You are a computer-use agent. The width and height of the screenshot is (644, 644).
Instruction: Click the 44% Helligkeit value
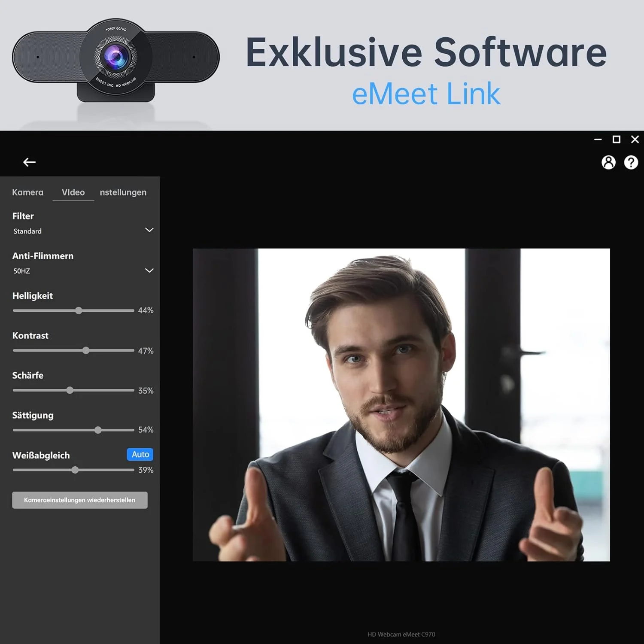point(146,310)
